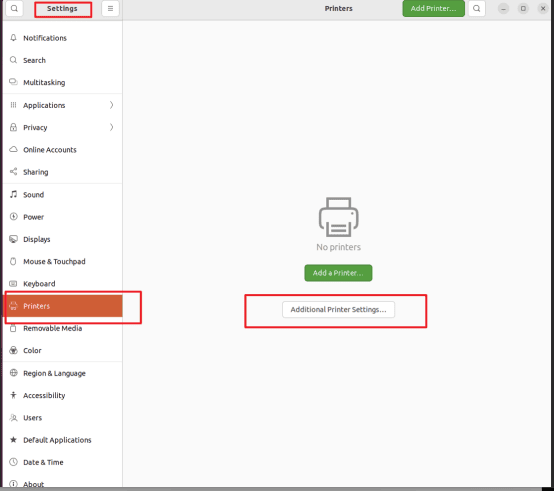Click the Applications grid icon
Screen dimensions: 554x492
tap(13, 105)
